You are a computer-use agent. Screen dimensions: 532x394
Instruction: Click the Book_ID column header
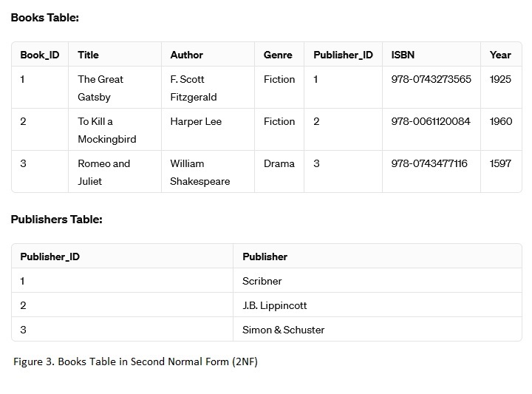[x=40, y=55]
